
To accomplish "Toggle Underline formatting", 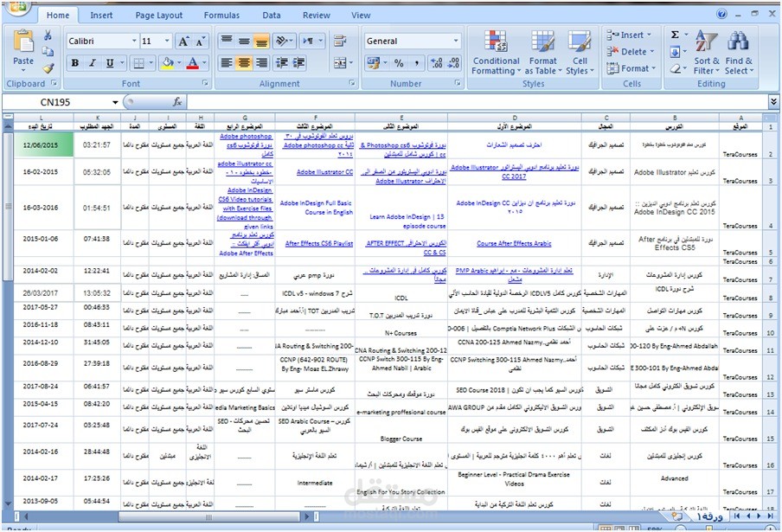I will pos(110,63).
